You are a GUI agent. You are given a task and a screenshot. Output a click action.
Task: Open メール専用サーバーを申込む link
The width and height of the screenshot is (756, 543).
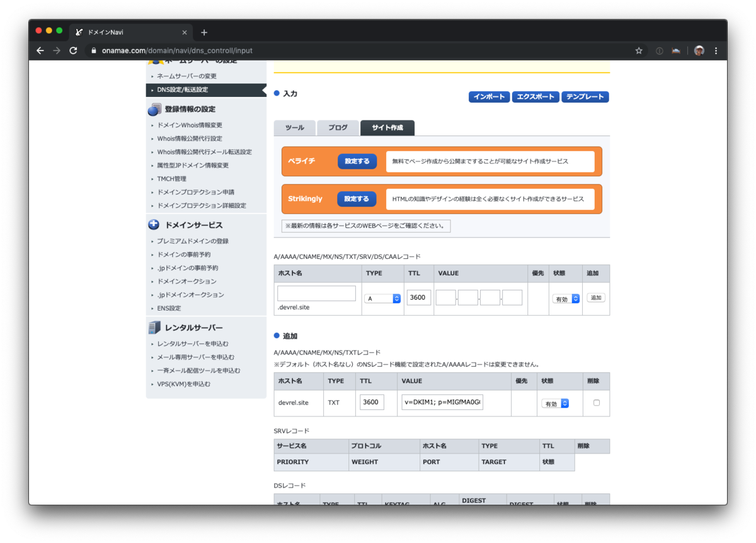(x=196, y=357)
